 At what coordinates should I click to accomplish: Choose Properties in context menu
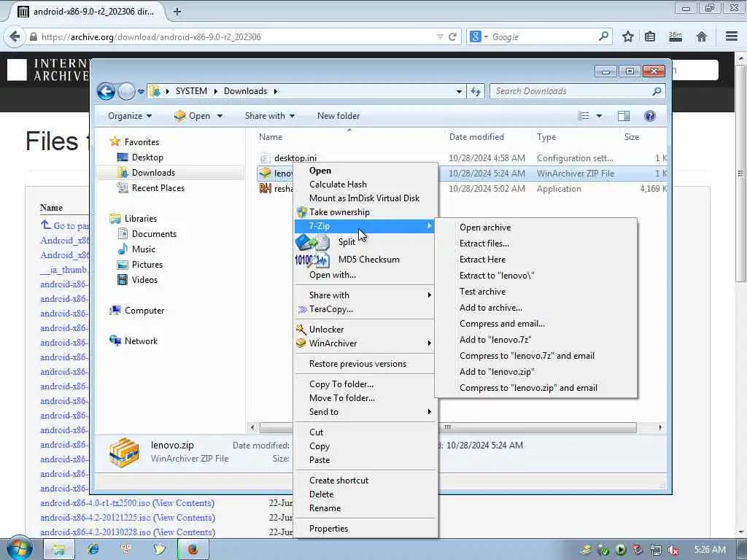click(x=328, y=529)
